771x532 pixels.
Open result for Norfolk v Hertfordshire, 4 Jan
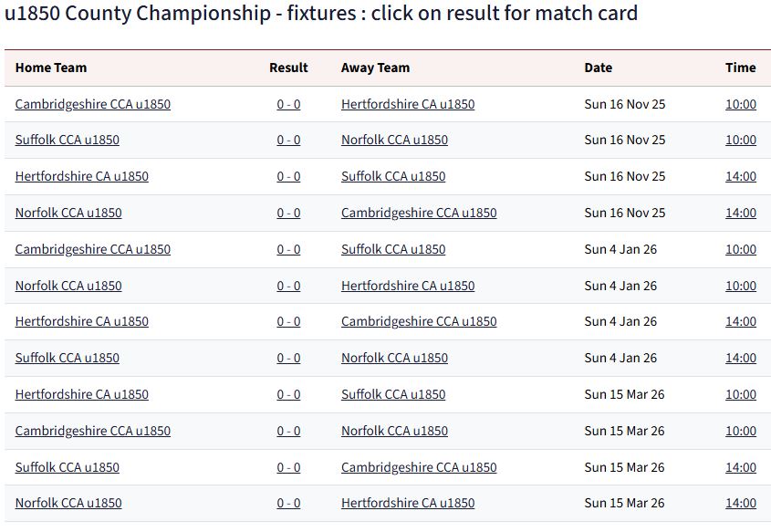pyautogui.click(x=288, y=286)
